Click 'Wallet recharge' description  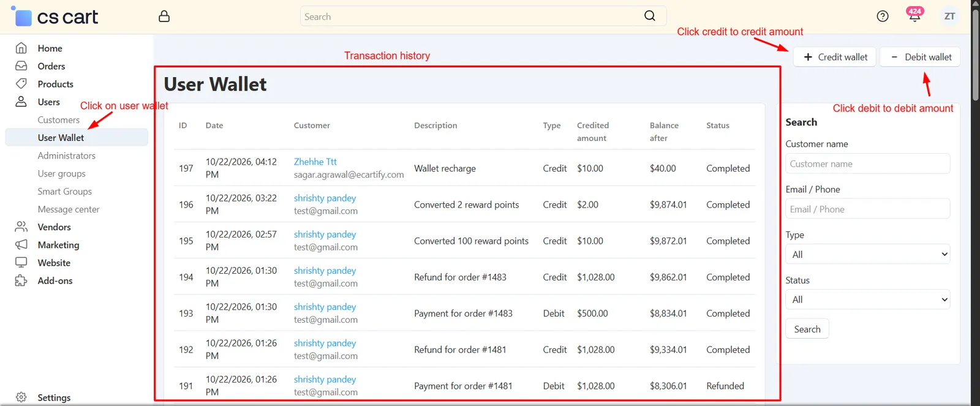coord(445,168)
